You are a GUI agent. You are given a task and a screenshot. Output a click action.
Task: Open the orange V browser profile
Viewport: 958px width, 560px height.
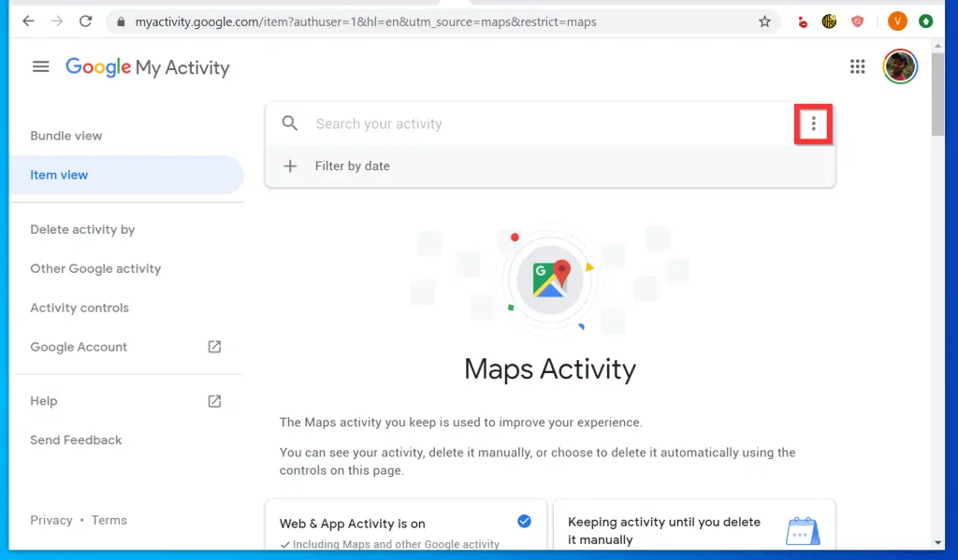[x=897, y=22]
